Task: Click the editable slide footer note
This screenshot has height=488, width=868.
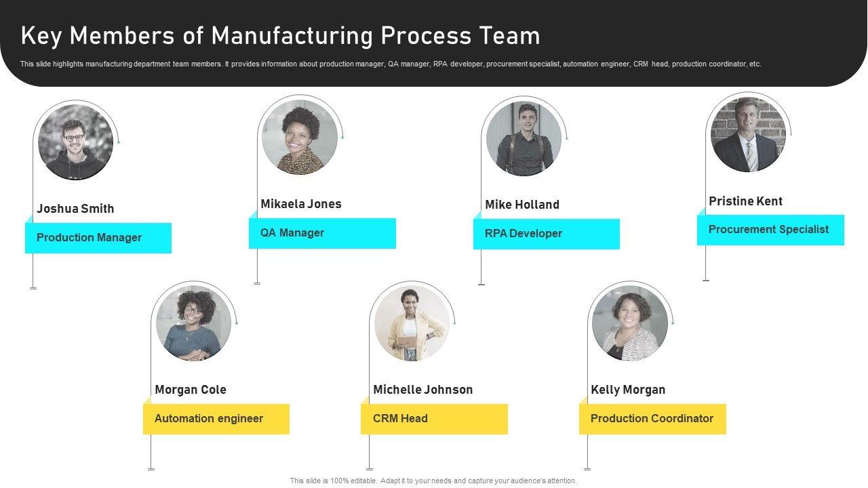Action: [x=433, y=481]
